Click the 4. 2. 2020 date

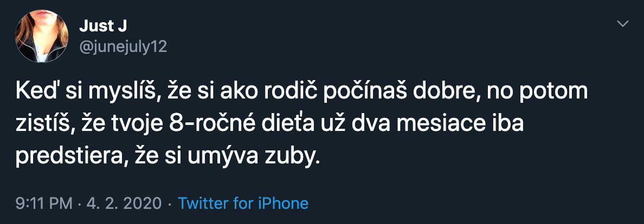click(x=124, y=203)
